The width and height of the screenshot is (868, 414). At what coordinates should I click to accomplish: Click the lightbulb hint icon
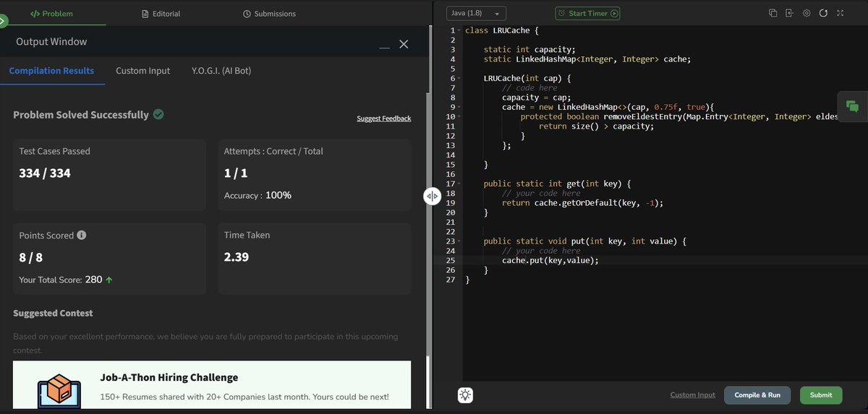tap(465, 395)
